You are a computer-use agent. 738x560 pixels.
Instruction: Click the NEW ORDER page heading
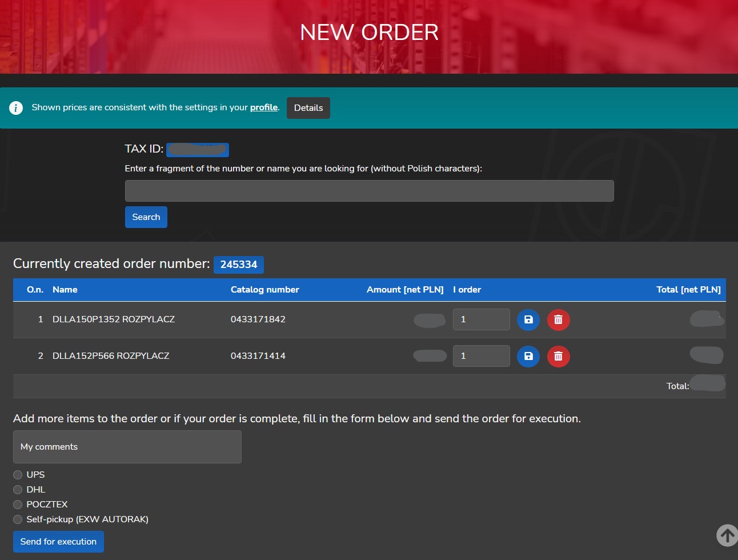(369, 33)
